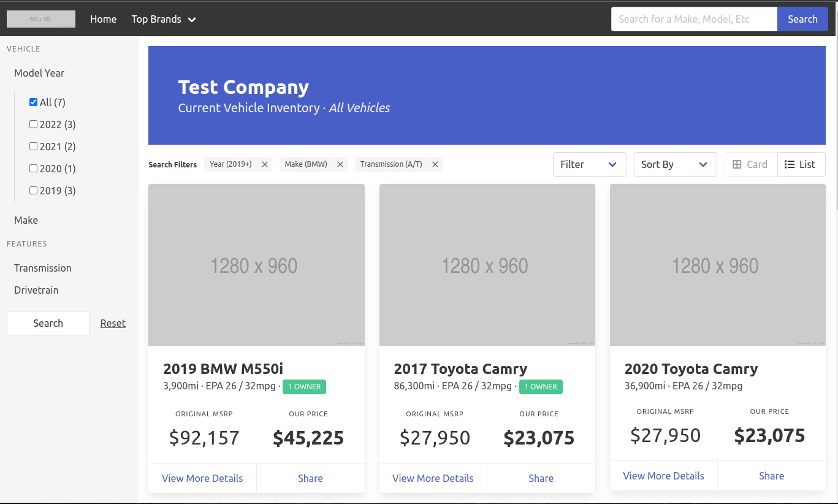Screen dimensions: 838x504
Task: View More Details for 2017 Toyota Camry
Action: (433, 478)
